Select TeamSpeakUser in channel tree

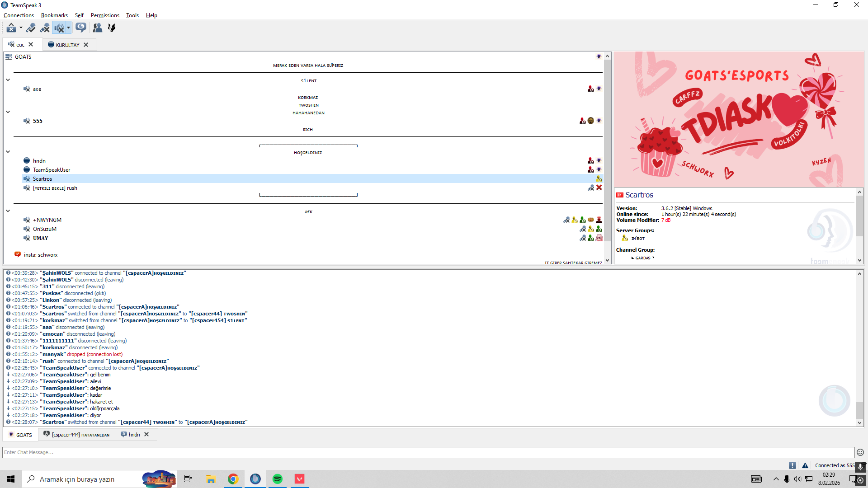[x=52, y=170]
